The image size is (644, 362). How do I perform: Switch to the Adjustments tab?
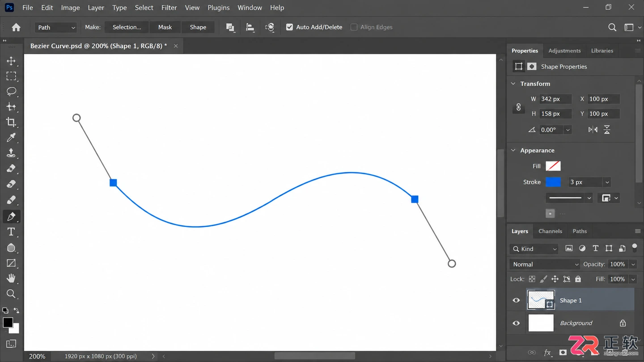pos(564,51)
